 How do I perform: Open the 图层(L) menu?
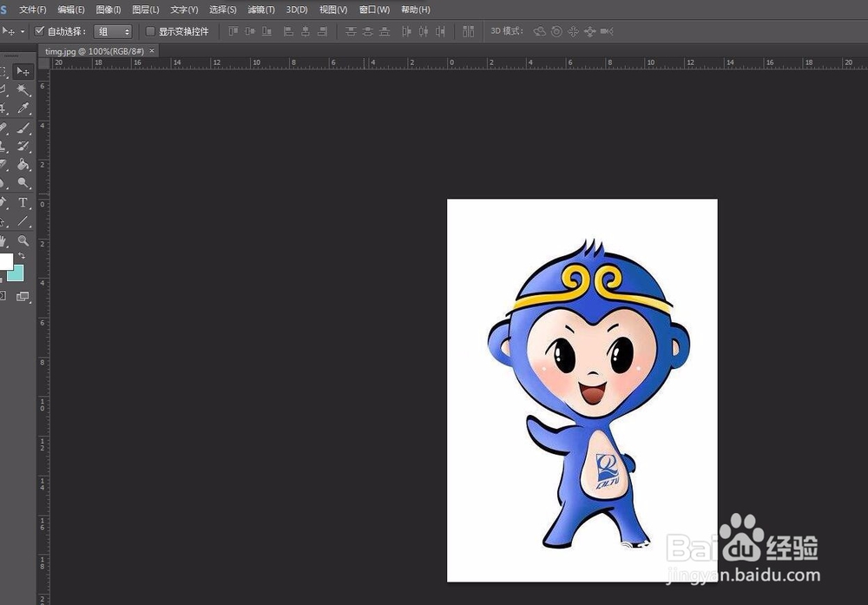[x=146, y=10]
